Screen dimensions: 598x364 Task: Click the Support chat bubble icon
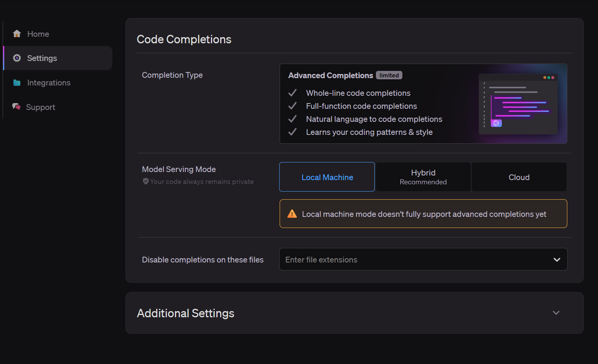(x=16, y=107)
